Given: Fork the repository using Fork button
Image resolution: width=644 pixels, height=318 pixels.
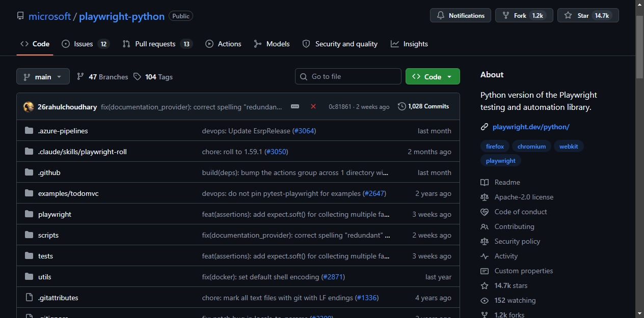Looking at the screenshot, I should pos(524,15).
